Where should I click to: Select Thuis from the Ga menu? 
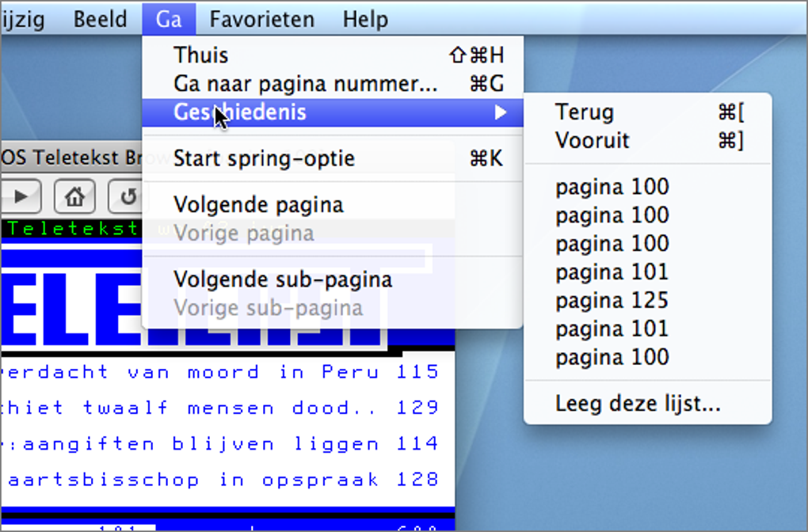pos(200,55)
